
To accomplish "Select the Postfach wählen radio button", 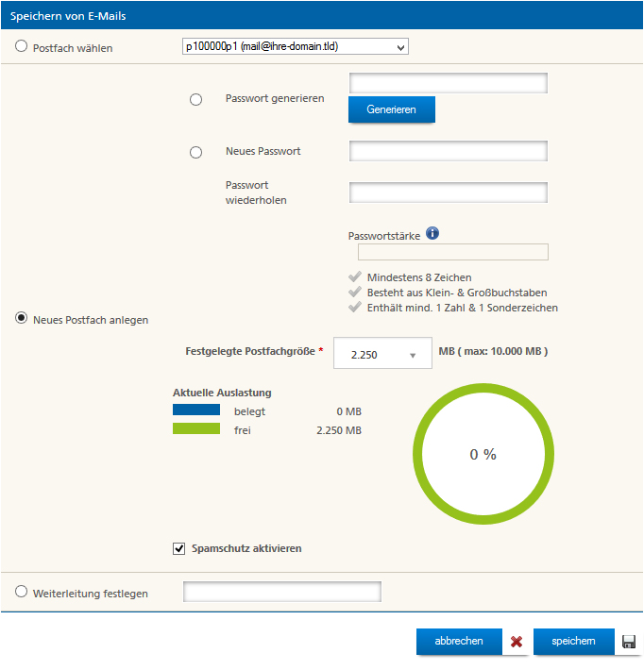I will point(21,46).
